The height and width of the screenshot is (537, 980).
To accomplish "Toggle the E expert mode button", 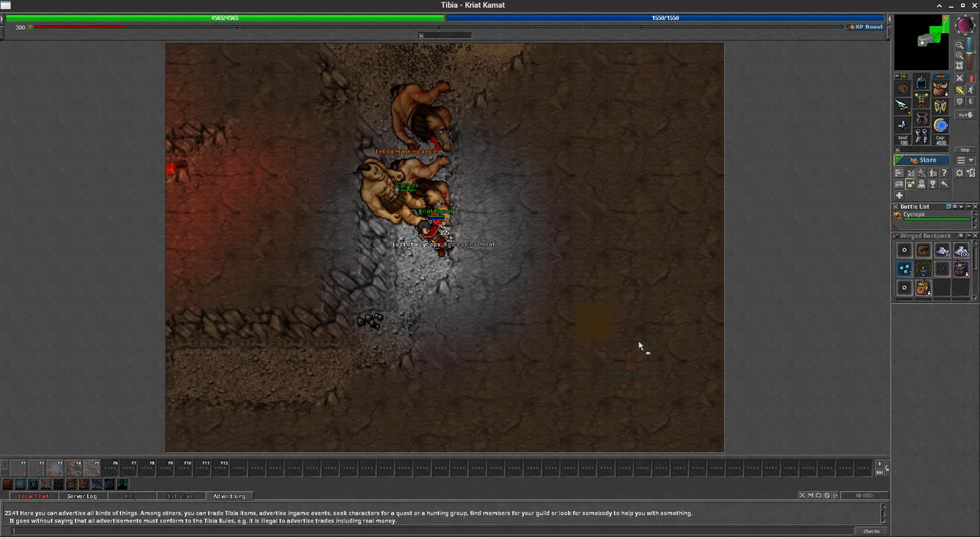I will point(971,101).
